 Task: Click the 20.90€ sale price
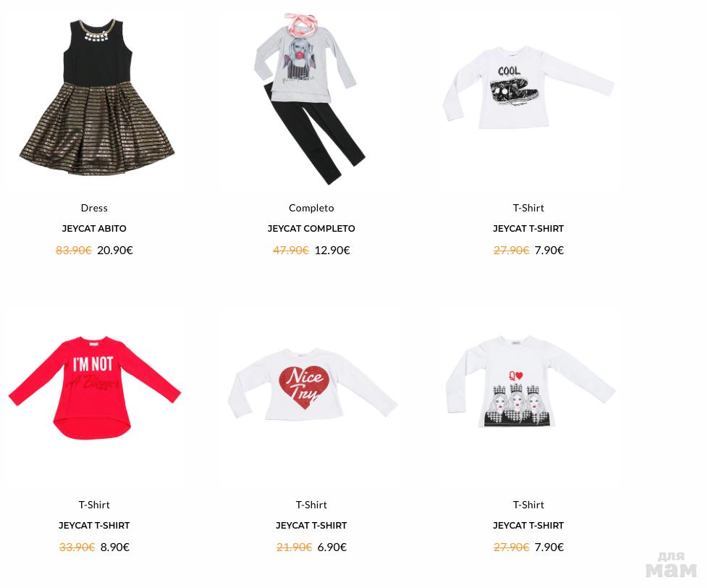coord(115,251)
